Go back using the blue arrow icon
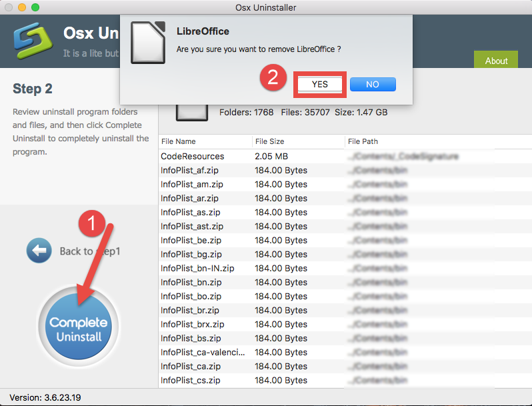Screen dimensions: 532x406 click(x=39, y=251)
